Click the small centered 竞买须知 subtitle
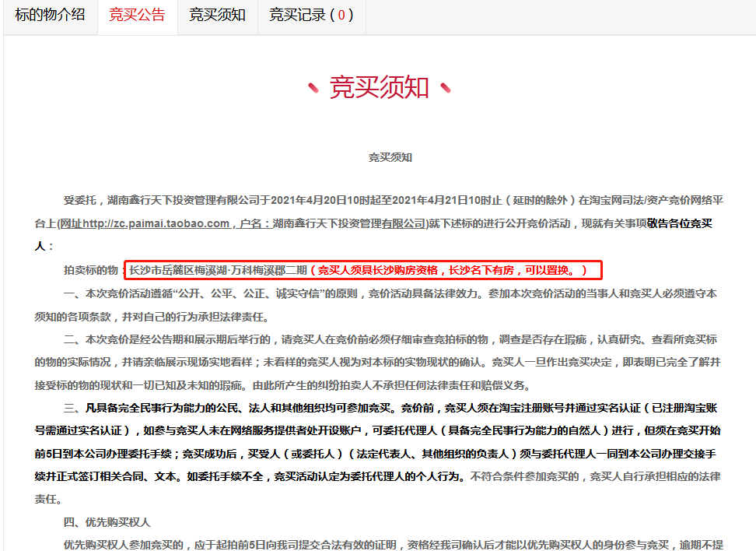This screenshot has height=551, width=756. 390,157
